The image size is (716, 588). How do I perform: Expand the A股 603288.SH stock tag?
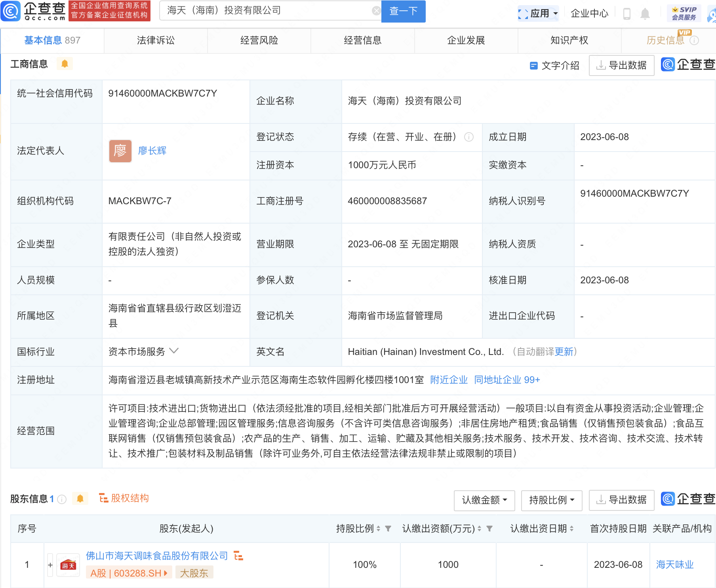(x=129, y=573)
